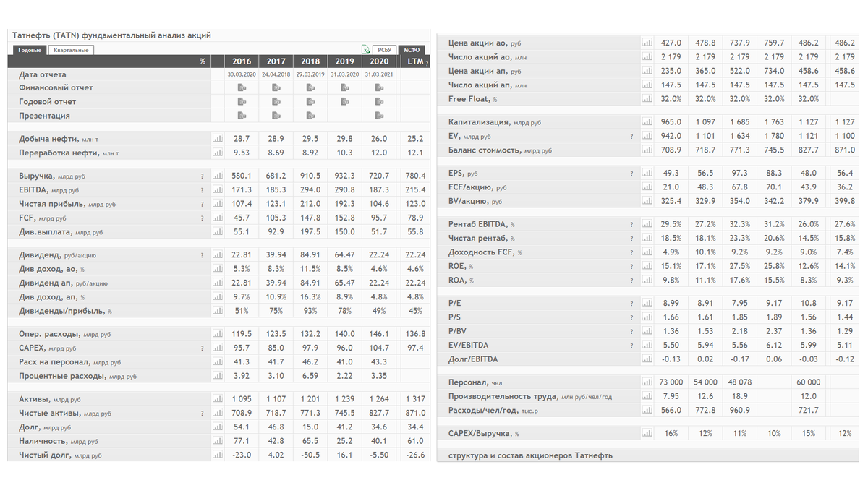
Task: Click the Долг/EBITDA row label
Action: (x=473, y=359)
